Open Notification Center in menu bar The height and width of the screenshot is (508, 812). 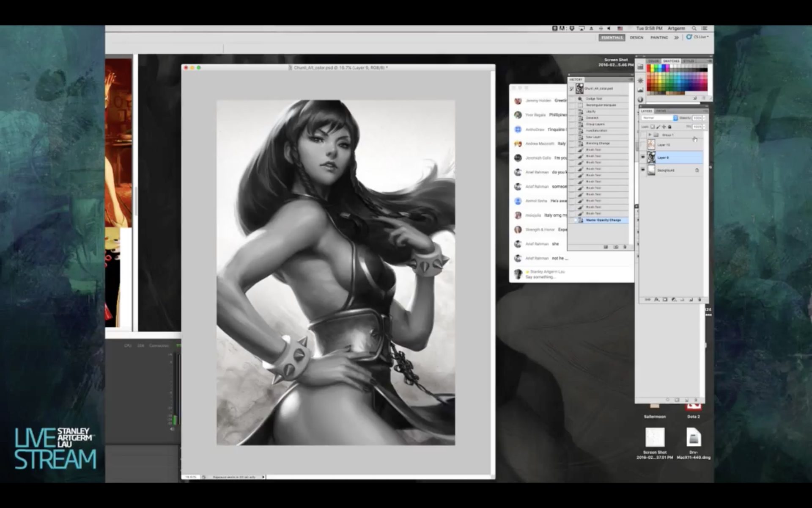pos(705,28)
